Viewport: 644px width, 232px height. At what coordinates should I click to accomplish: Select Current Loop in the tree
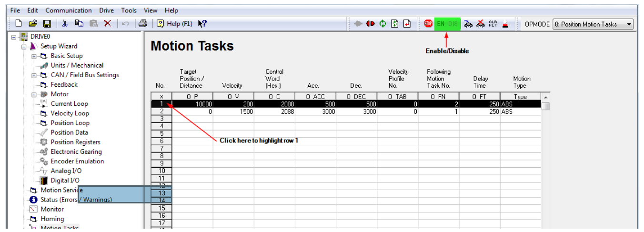[x=70, y=103]
